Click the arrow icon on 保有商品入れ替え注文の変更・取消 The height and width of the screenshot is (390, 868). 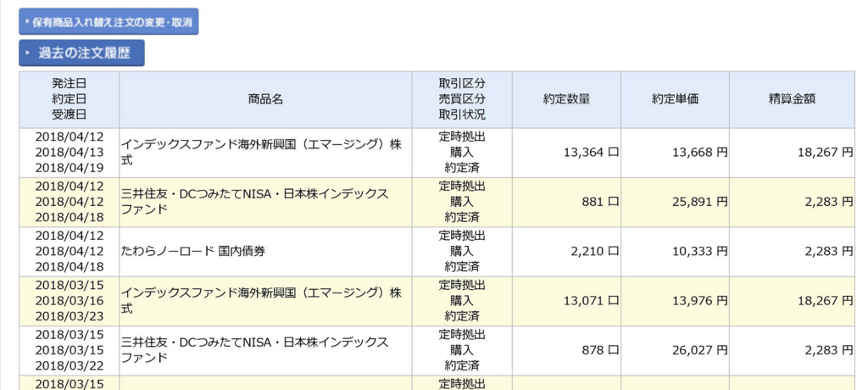(x=27, y=21)
